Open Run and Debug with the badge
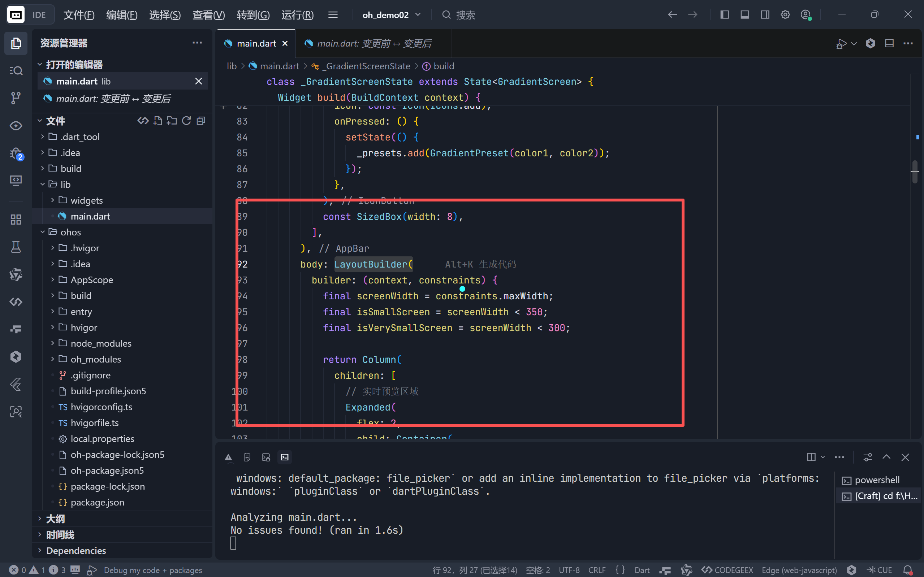Viewport: 924px width, 577px height. coord(16,154)
